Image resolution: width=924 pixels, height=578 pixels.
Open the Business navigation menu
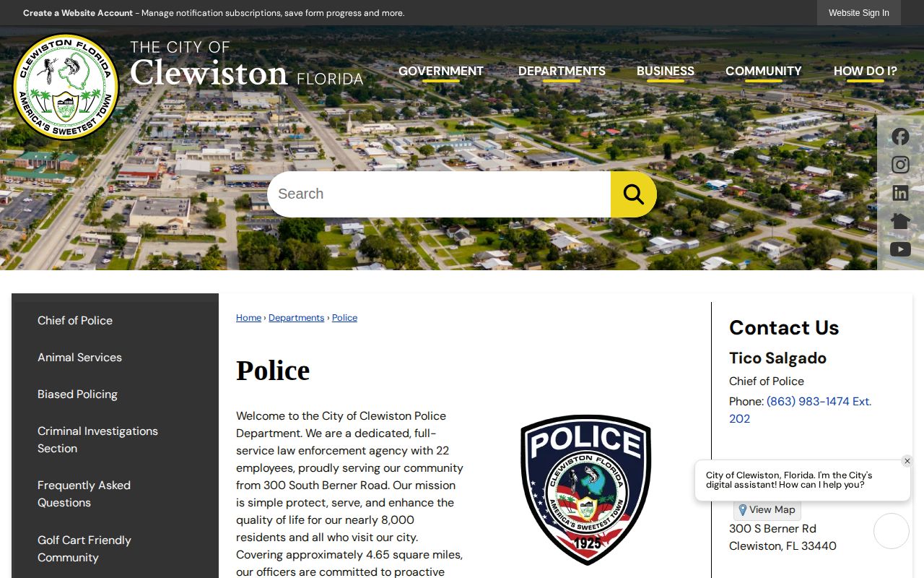pyautogui.click(x=666, y=71)
